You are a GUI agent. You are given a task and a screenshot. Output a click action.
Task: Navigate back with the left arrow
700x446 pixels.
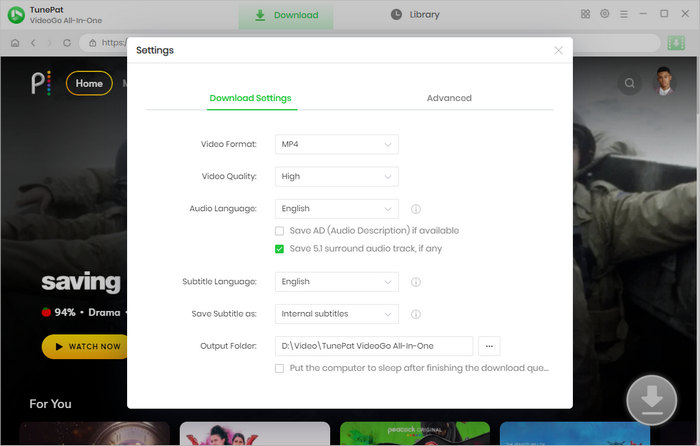33,43
